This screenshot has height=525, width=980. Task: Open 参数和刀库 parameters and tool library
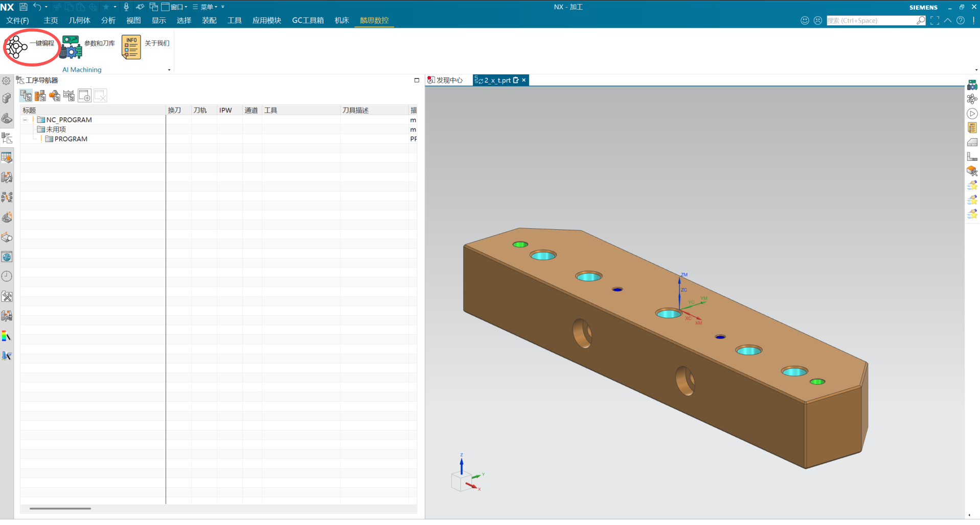(x=71, y=47)
